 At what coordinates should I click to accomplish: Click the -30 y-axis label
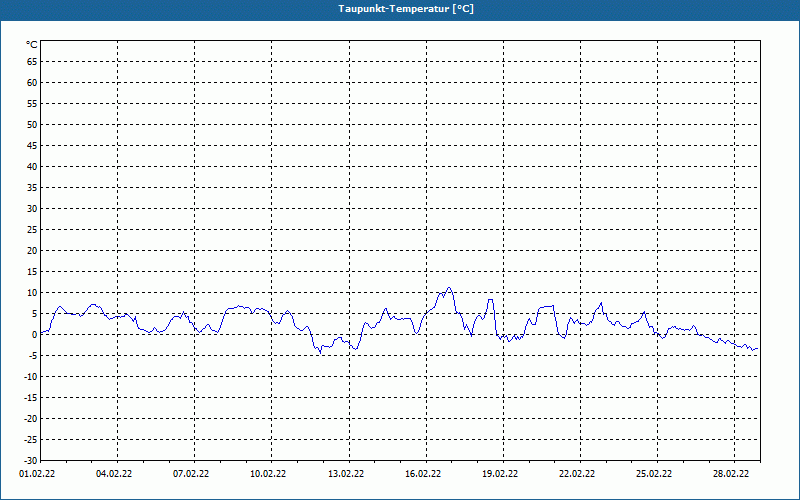tap(31, 461)
